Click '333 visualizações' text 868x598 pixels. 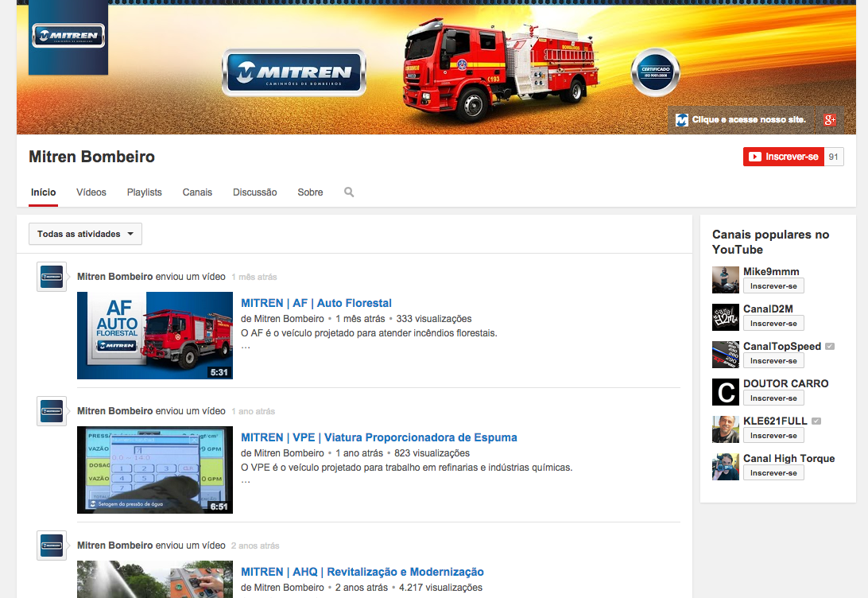click(434, 319)
